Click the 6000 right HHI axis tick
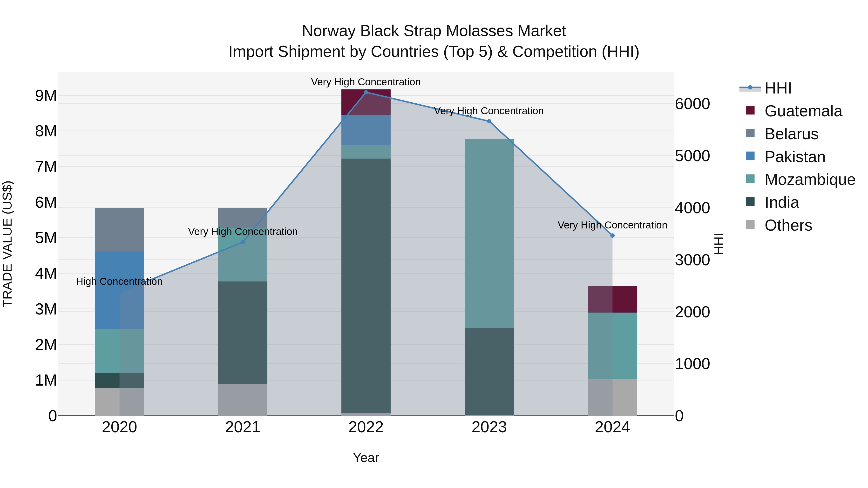The image size is (868, 488). click(692, 104)
